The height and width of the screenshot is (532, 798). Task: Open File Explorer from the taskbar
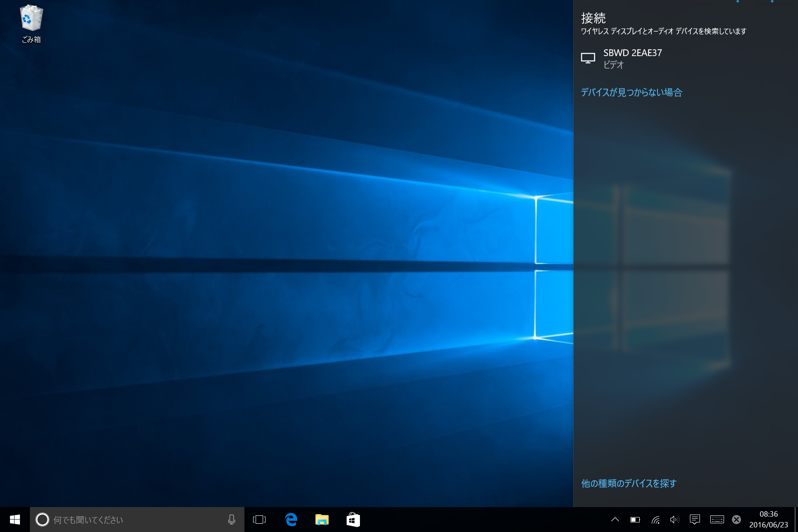tap(322, 520)
